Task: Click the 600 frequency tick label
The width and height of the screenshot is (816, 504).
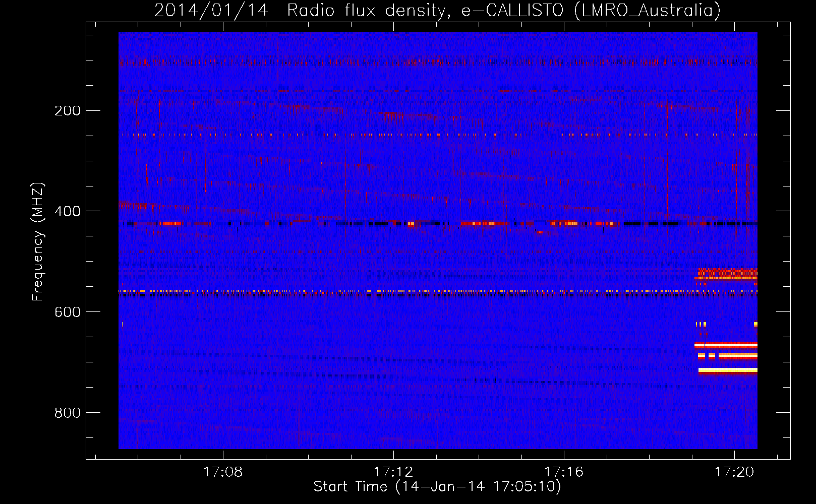Action: coord(68,312)
